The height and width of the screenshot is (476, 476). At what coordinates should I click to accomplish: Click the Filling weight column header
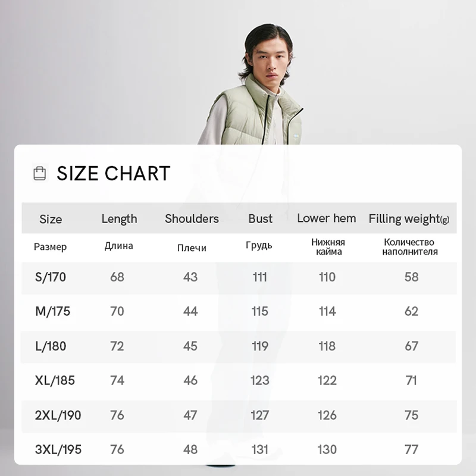(408, 219)
